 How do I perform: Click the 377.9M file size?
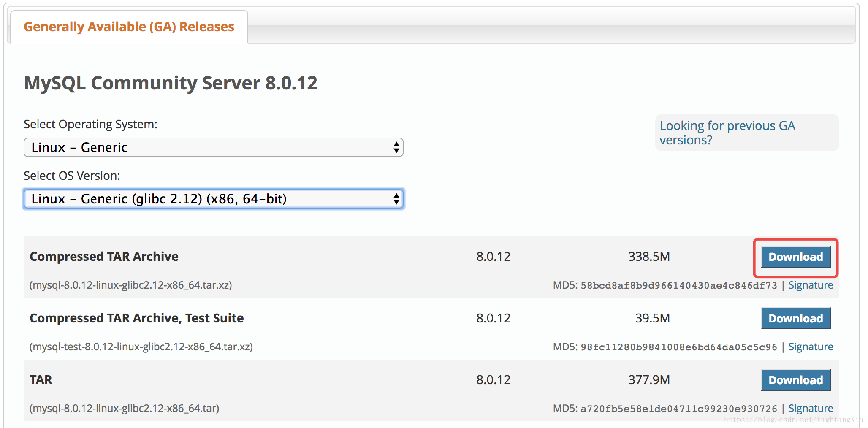coord(649,380)
